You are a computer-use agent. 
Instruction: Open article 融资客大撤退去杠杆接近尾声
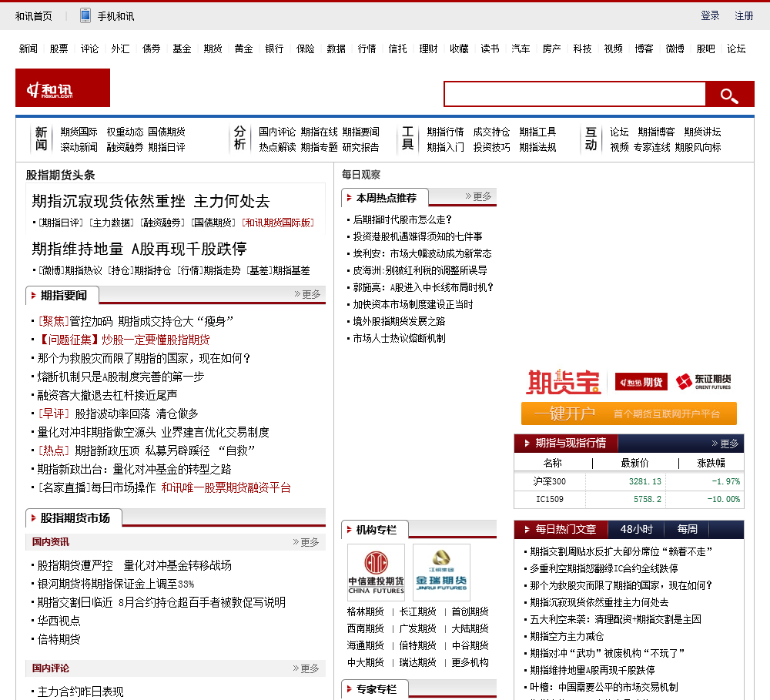(x=107, y=396)
